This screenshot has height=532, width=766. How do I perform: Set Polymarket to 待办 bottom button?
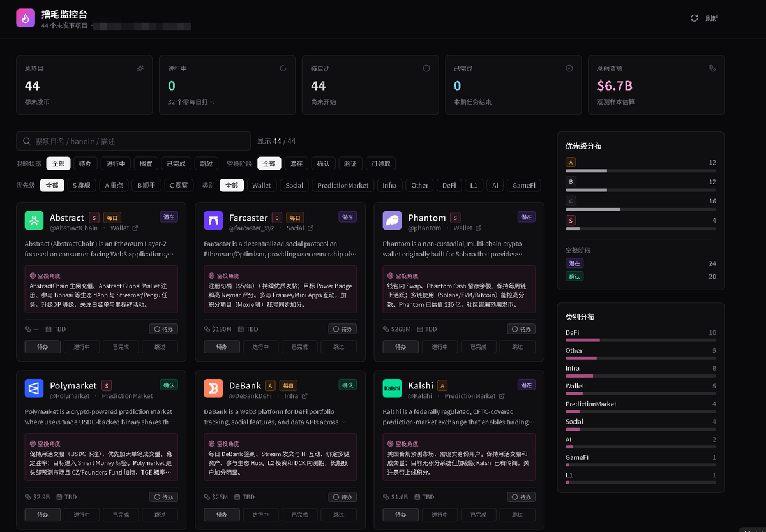43,515
